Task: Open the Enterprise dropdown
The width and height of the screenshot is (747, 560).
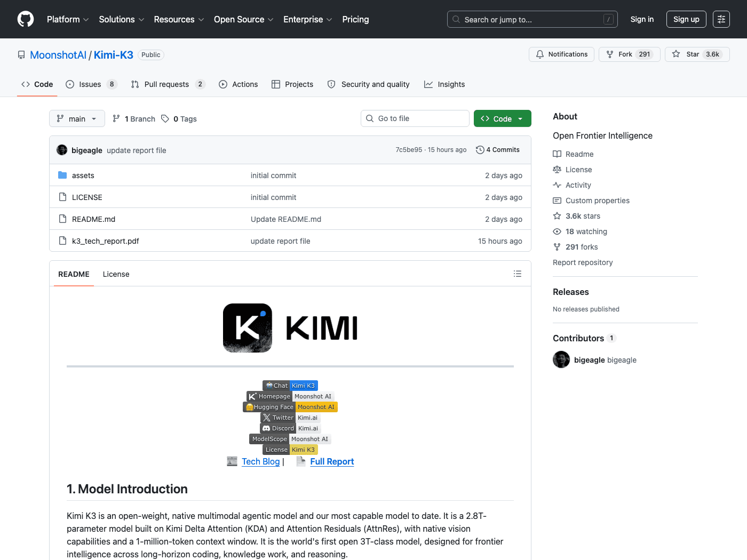Action: [x=308, y=19]
